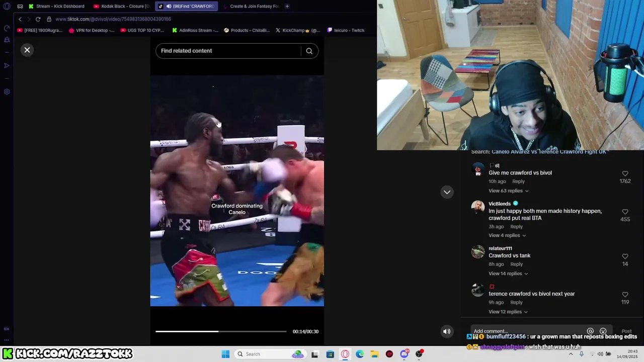Insert a mention with the @ icon
644x362 pixels.
[590, 331]
